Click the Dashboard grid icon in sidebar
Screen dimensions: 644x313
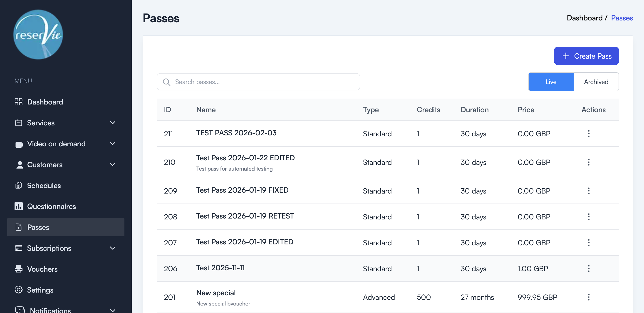point(19,102)
